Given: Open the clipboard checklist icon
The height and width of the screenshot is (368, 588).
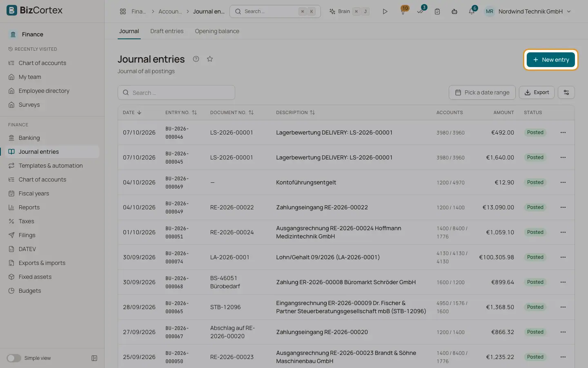Looking at the screenshot, I should (437, 11).
